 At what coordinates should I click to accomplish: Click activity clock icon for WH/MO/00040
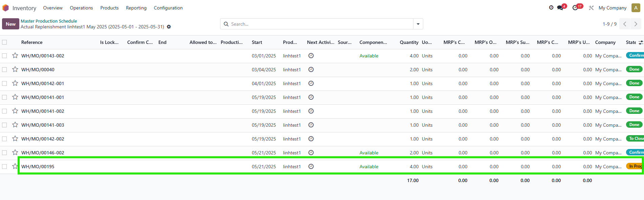pyautogui.click(x=311, y=70)
